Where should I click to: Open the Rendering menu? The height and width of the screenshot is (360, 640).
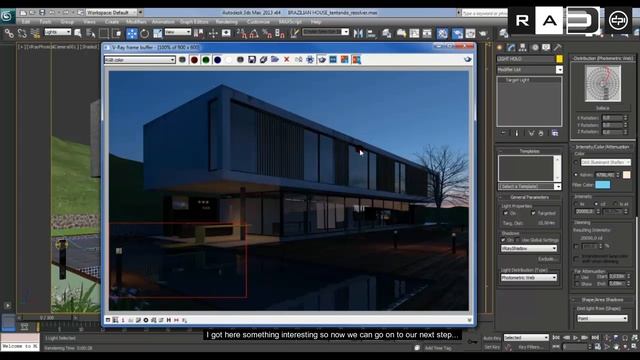(227, 22)
